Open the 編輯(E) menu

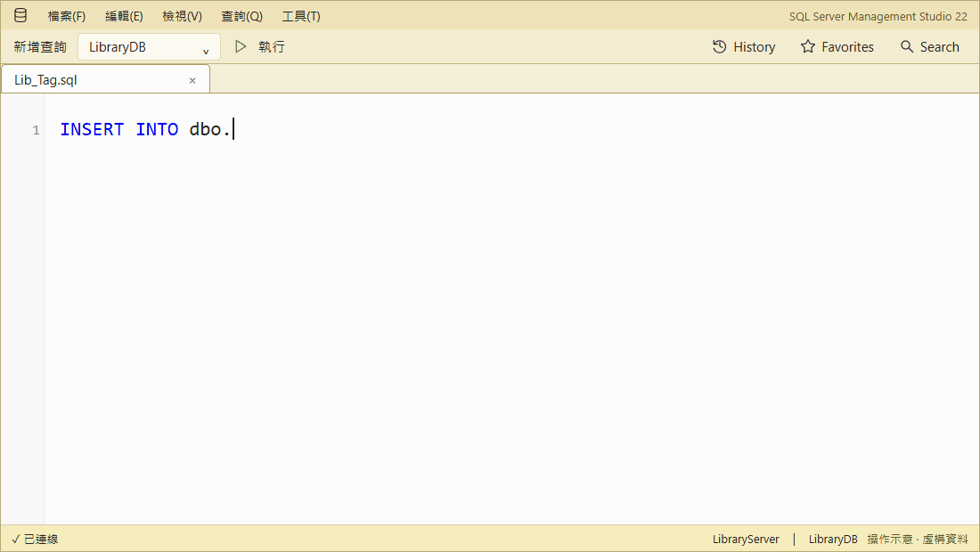pos(124,16)
